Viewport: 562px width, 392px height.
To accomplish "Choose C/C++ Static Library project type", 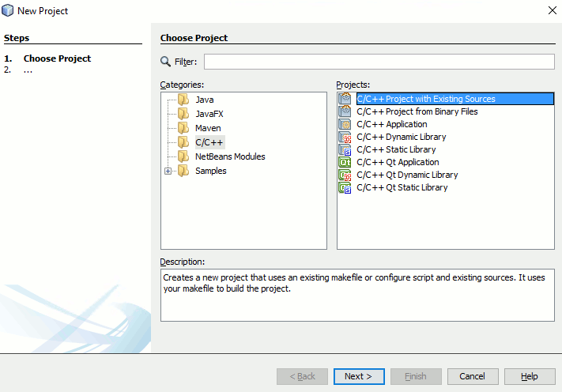I will 396,149.
